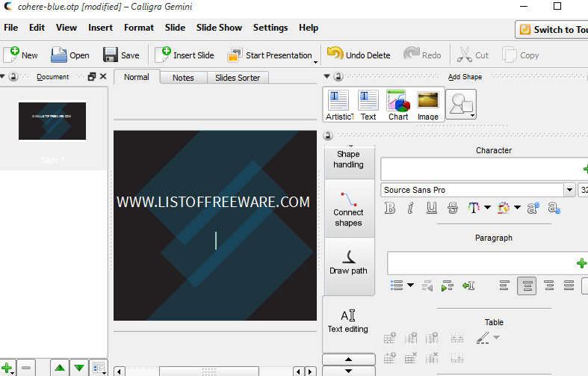Image resolution: width=588 pixels, height=376 pixels.
Task: Set justified paragraph alignment
Action: pos(569,286)
